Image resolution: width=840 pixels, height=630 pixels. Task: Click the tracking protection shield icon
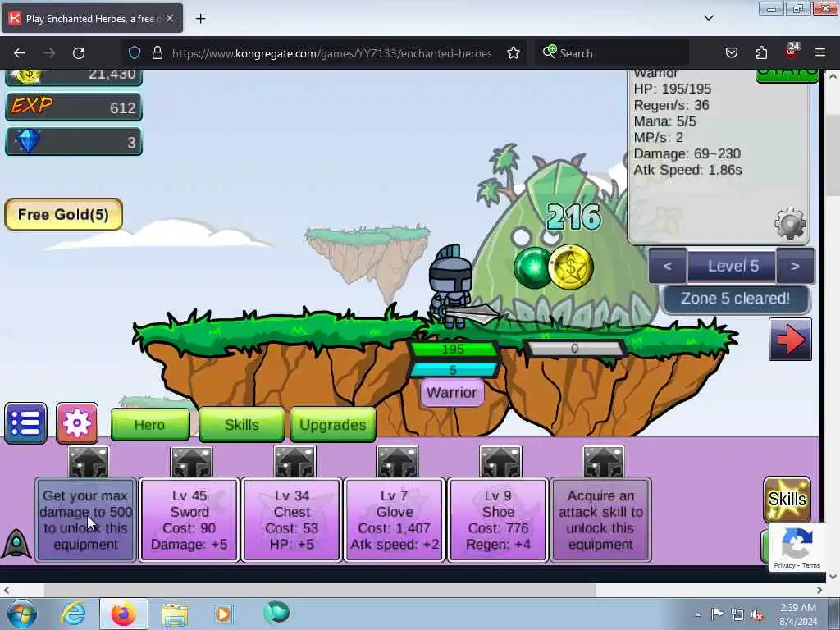click(135, 53)
